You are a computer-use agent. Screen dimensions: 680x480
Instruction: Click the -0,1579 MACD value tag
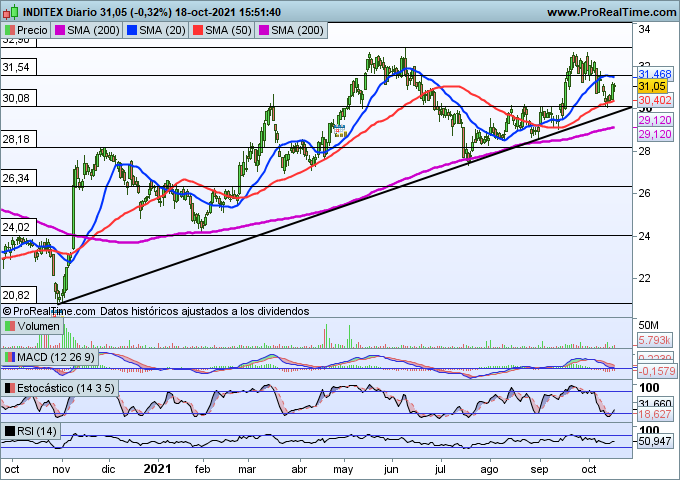(x=657, y=371)
